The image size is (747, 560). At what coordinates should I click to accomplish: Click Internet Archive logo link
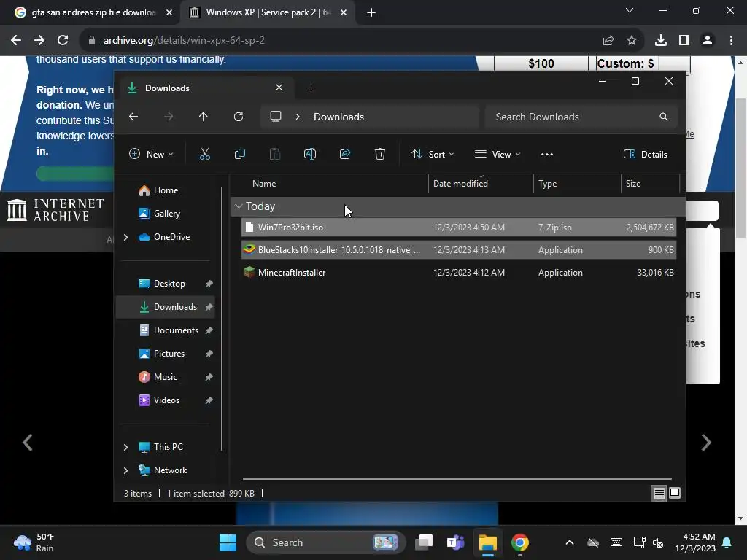(x=55, y=210)
